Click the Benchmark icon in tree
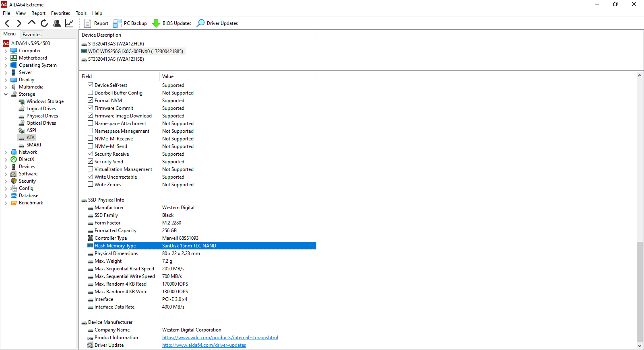This screenshot has width=644, height=350. click(x=14, y=203)
